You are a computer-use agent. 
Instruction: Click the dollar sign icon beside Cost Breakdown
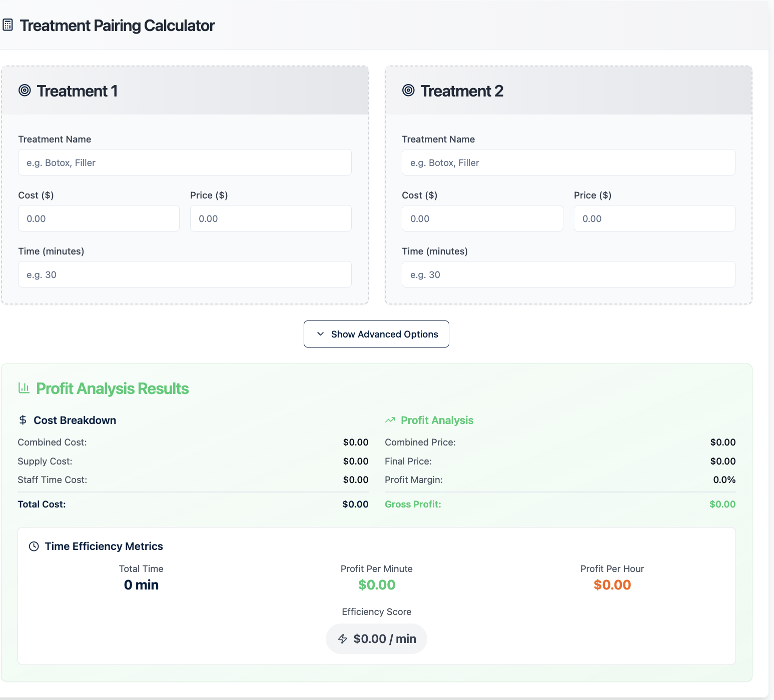click(22, 420)
